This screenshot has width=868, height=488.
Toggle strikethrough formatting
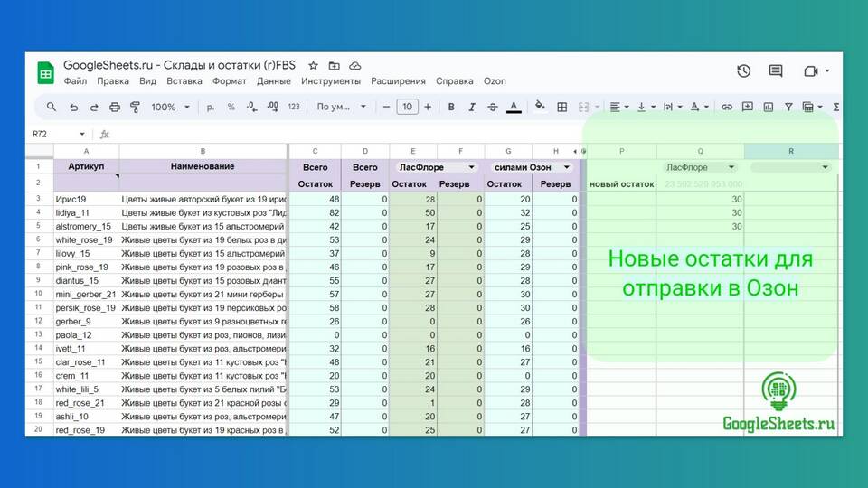tap(492, 107)
